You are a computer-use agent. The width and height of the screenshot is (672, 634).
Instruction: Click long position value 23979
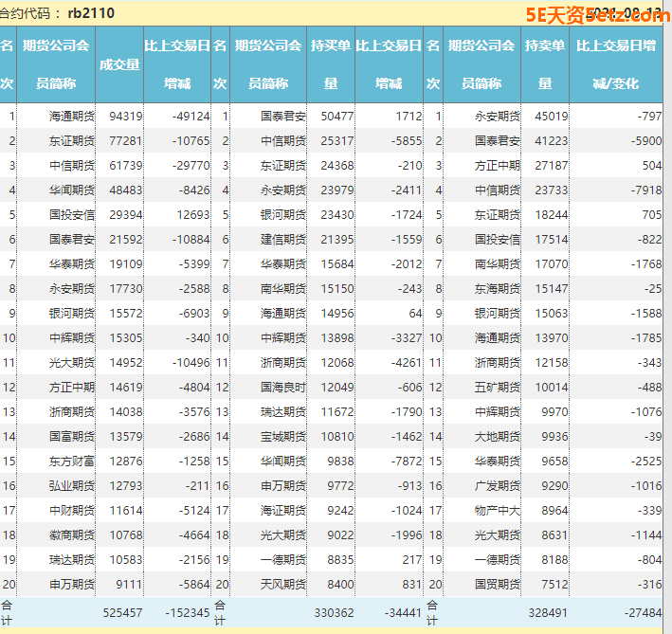click(x=337, y=190)
